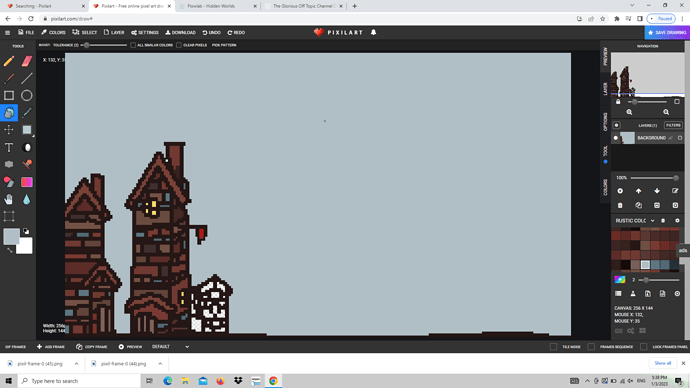
Task: Click Copy Frame
Action: point(92,347)
